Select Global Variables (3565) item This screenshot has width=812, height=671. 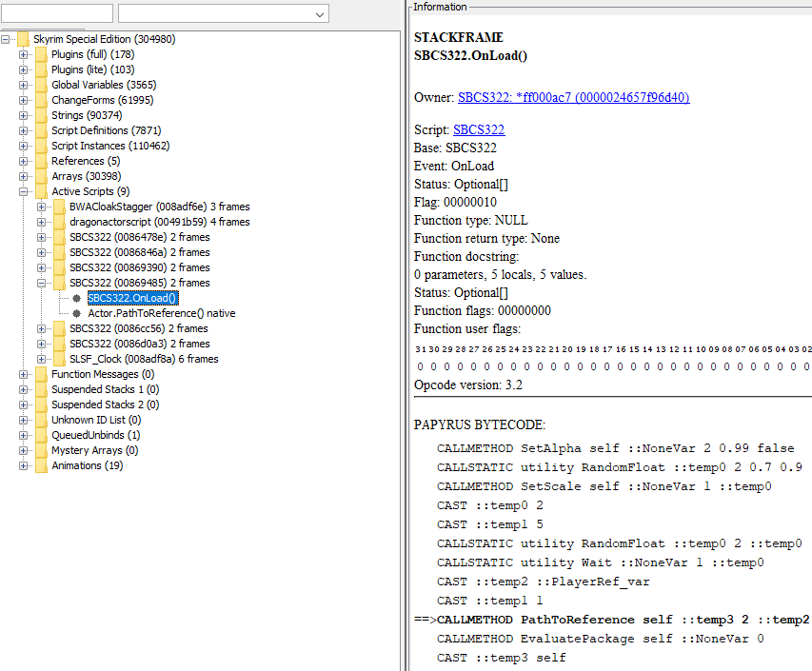pyautogui.click(x=104, y=85)
